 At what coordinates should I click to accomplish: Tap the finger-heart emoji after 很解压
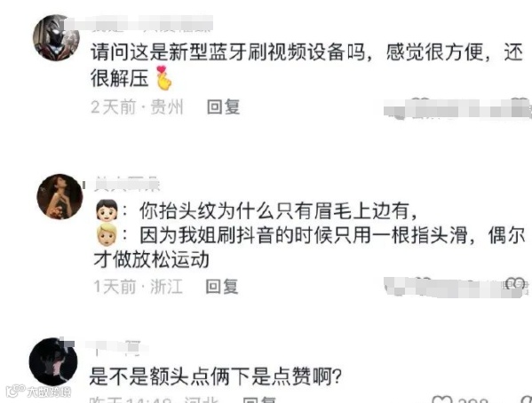click(x=163, y=78)
